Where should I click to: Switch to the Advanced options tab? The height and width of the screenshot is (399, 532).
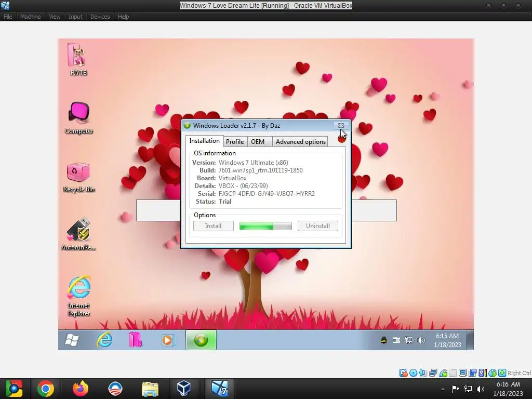[x=301, y=142]
